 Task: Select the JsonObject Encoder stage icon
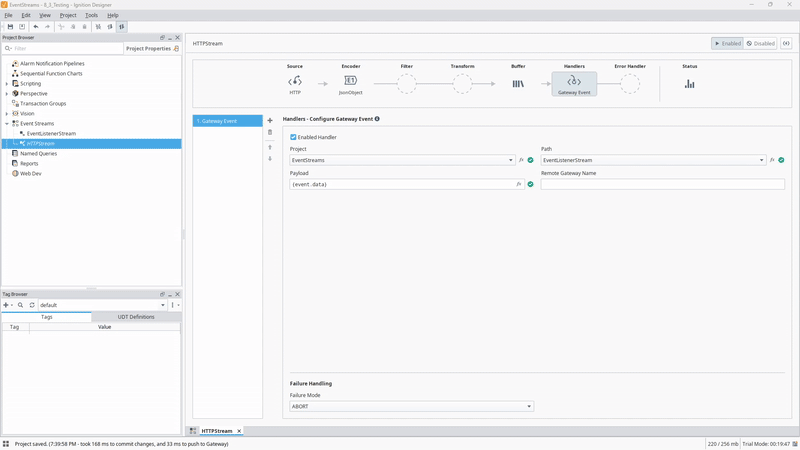[351, 81]
